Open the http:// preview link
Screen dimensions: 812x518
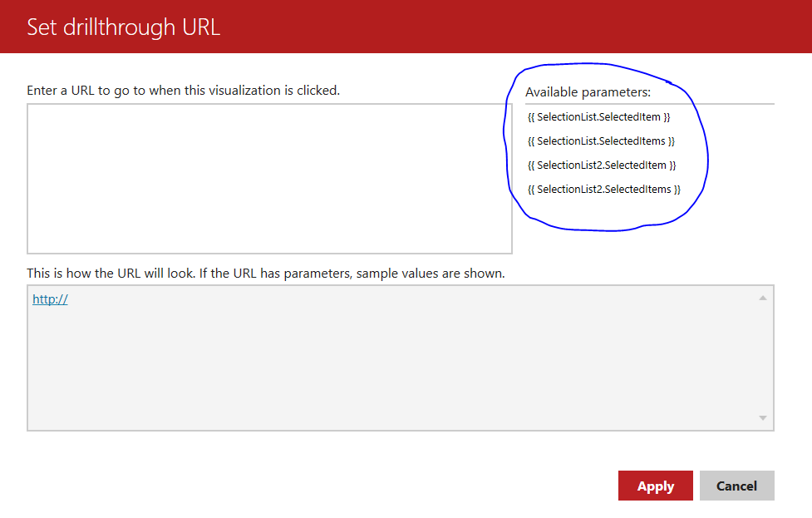click(50, 299)
